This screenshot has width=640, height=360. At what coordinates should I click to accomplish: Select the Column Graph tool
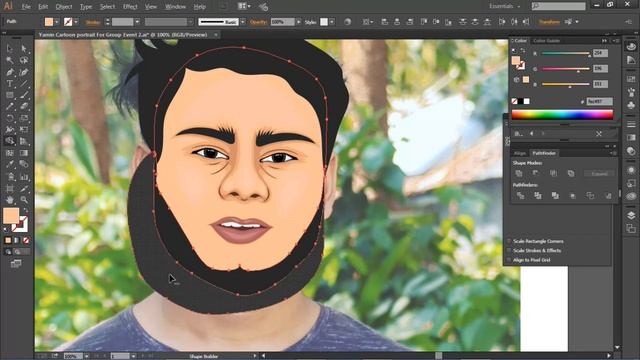click(24, 176)
